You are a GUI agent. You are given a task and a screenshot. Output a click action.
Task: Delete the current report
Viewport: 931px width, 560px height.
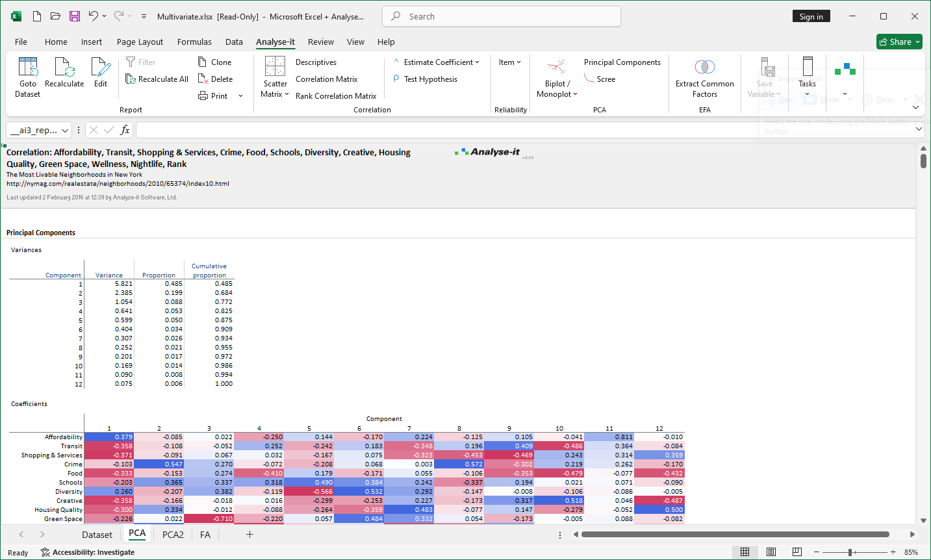pos(216,79)
